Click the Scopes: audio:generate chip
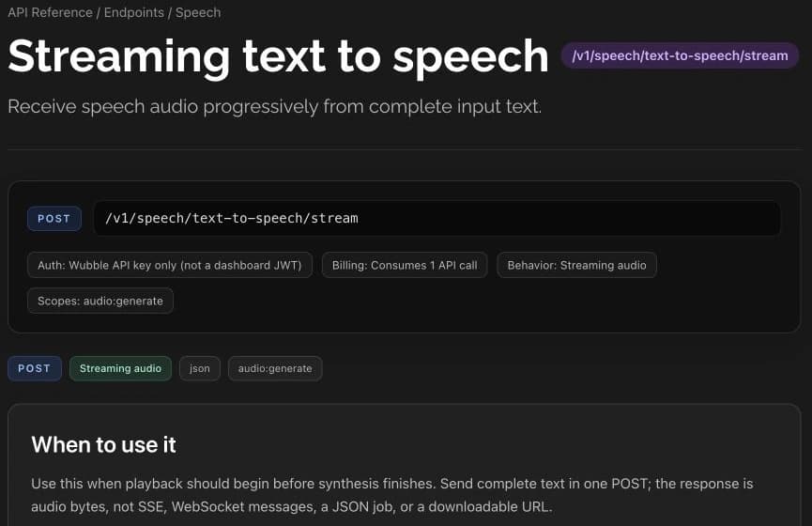Screen dimensions: 812x526 [100, 302]
